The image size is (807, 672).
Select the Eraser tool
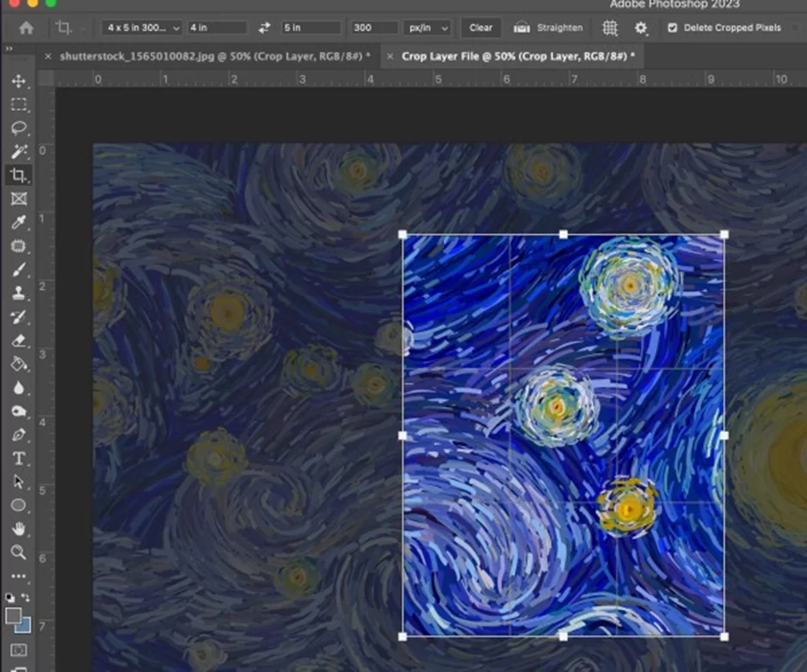[19, 341]
